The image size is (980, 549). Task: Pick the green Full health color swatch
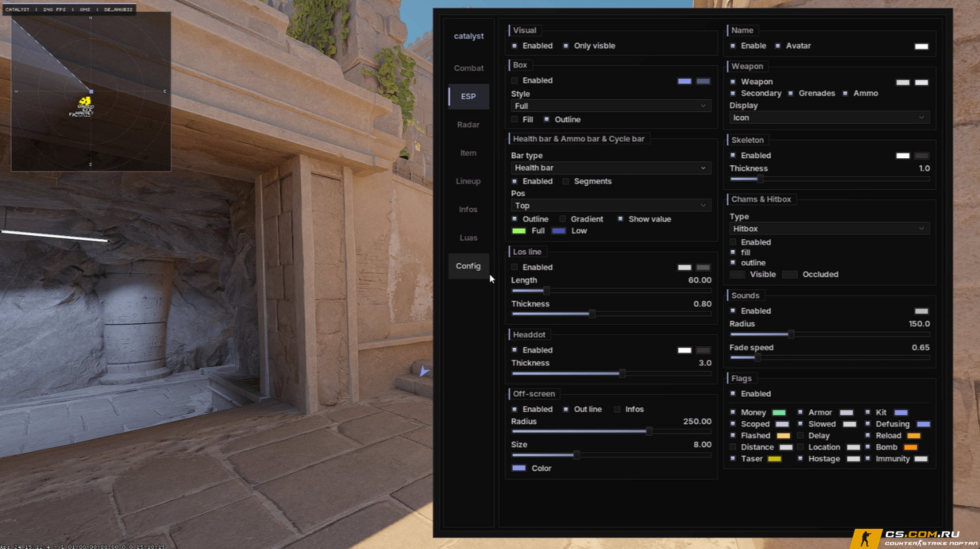tap(519, 231)
